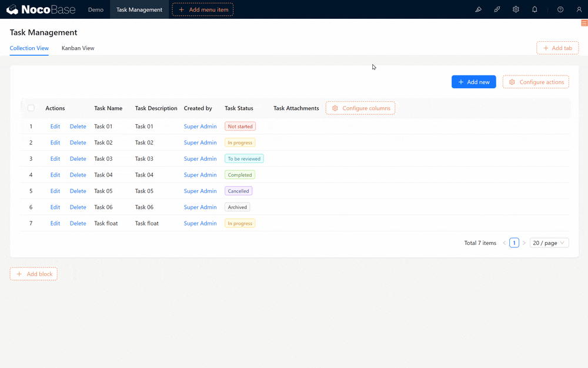The width and height of the screenshot is (588, 368).
Task: Delete the Task 02 row
Action: [x=78, y=142]
